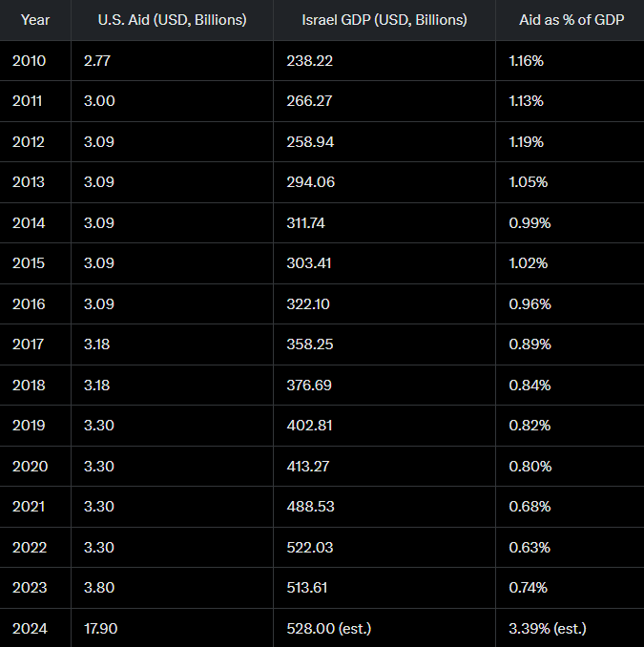
Task: Select the 3.00 aid value
Action: [99, 101]
